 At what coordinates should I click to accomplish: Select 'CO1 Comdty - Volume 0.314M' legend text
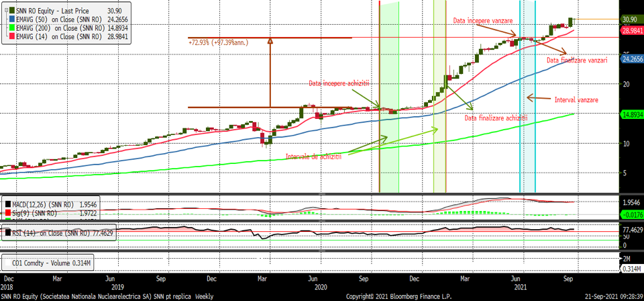tap(52, 263)
